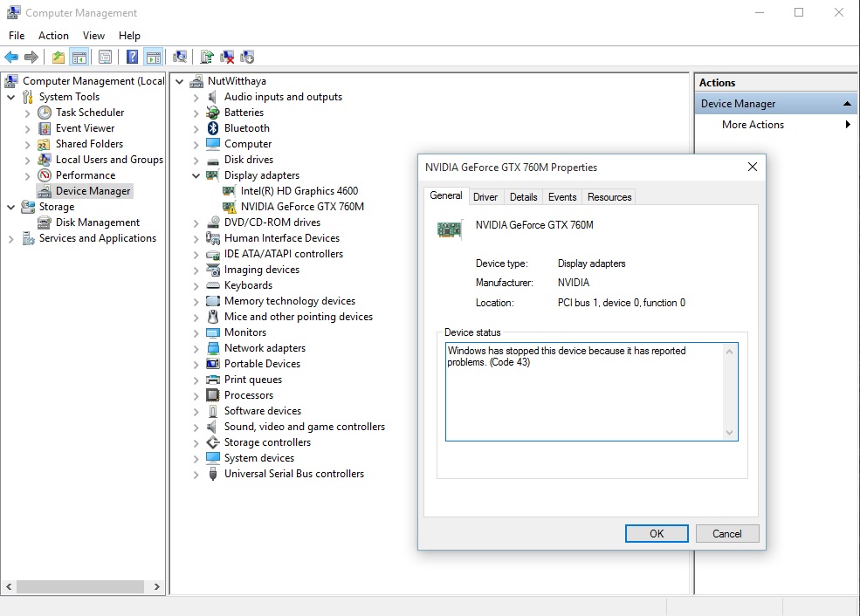
Task: Collapse the Display adapters category
Action: click(196, 175)
